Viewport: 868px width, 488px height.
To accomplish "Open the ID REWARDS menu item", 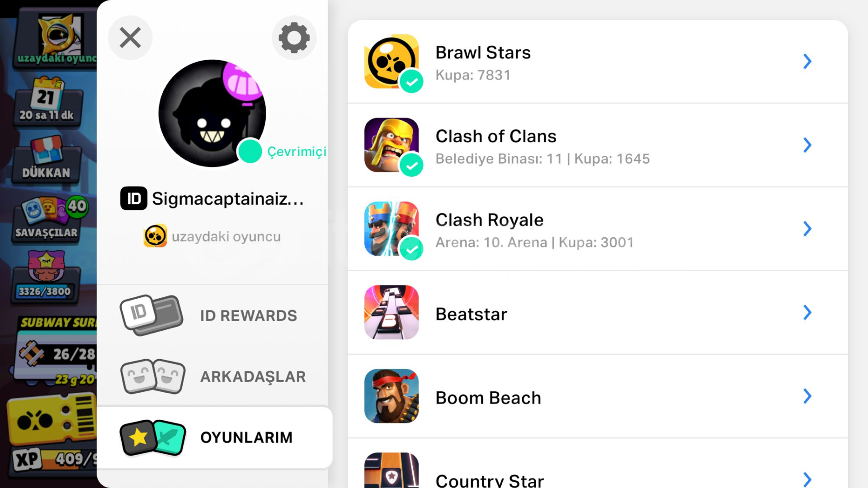I will coord(212,315).
